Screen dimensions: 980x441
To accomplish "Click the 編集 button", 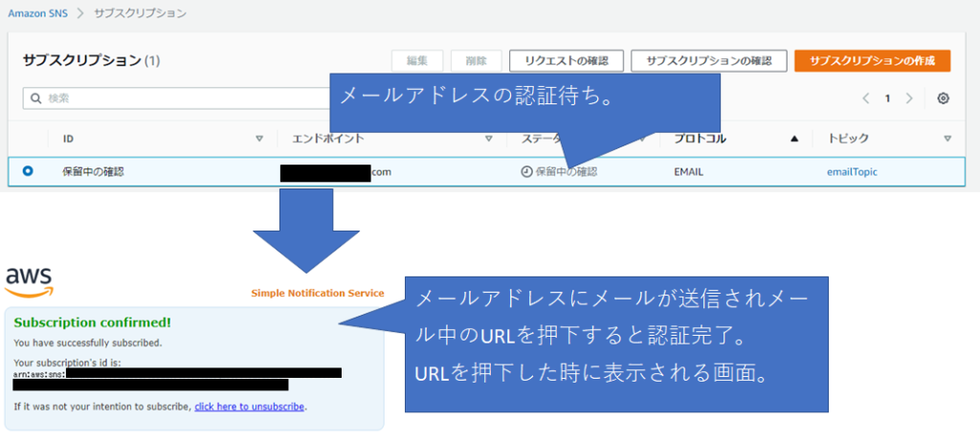I will tap(417, 61).
